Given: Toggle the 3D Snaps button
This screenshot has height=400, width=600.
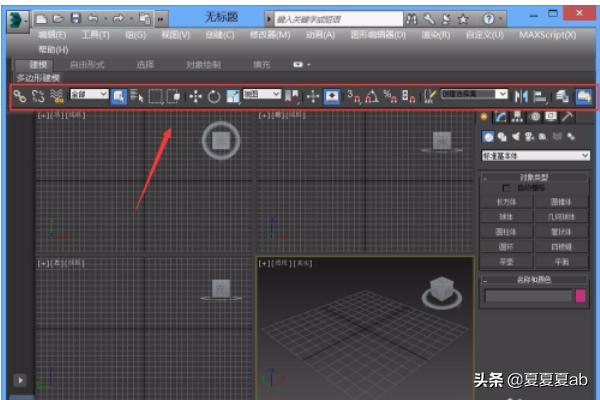Looking at the screenshot, I should [x=353, y=96].
